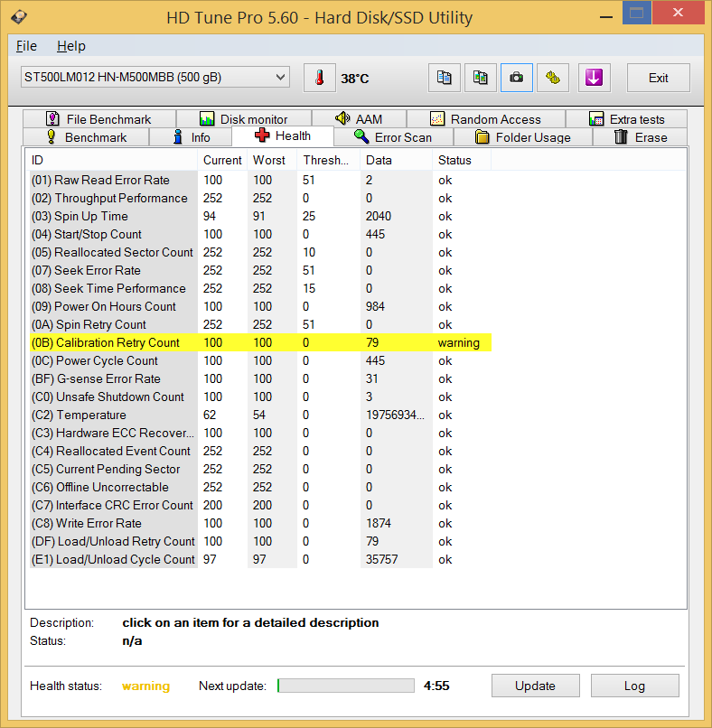Click the Exit button

click(658, 78)
